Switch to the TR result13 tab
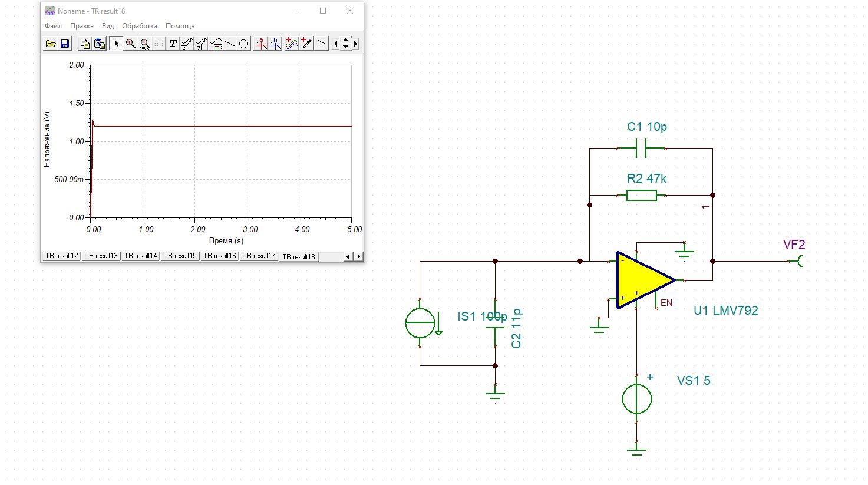Viewport: 868px width, 485px height. [101, 256]
